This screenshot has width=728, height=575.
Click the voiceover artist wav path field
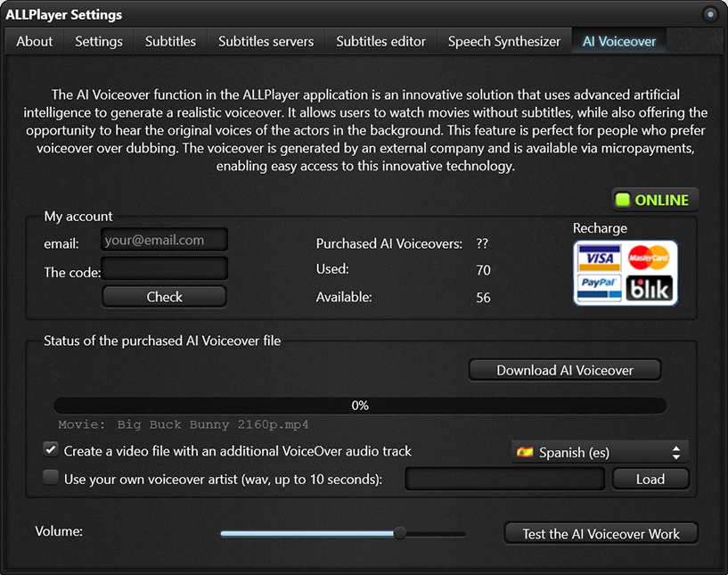[505, 479]
